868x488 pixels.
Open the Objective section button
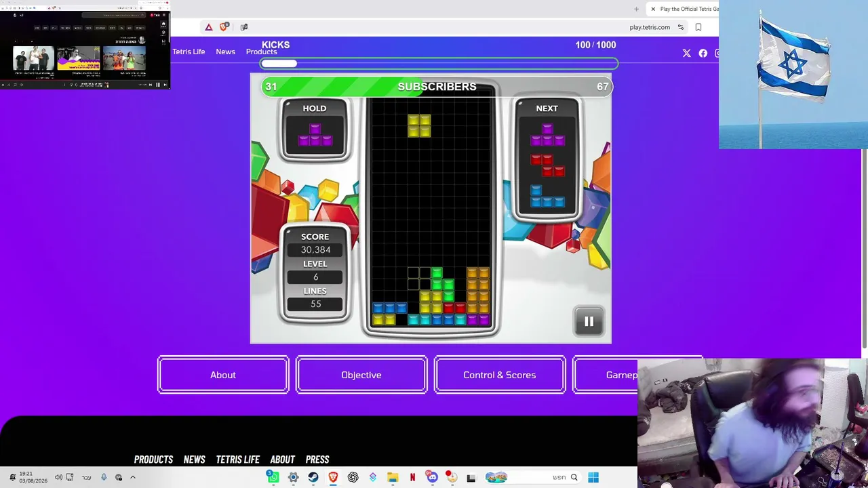[361, 375]
